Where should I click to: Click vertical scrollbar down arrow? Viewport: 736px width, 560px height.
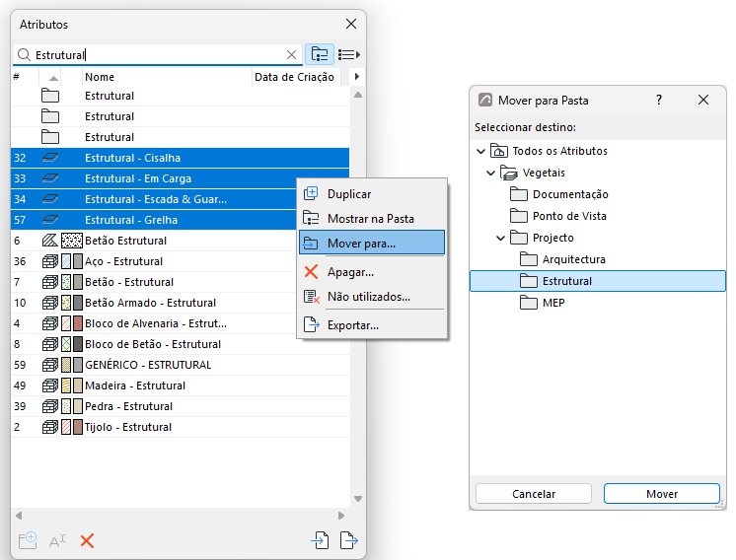tap(358, 499)
